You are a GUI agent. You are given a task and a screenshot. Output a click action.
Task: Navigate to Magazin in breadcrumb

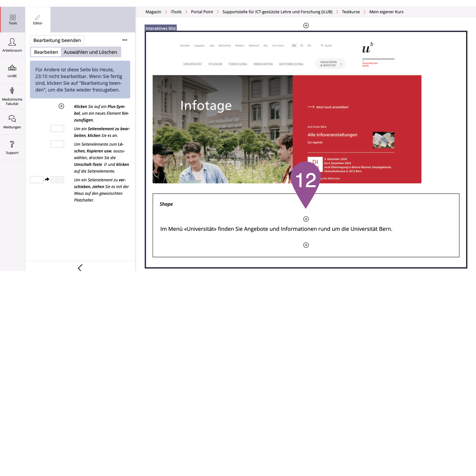tap(153, 12)
